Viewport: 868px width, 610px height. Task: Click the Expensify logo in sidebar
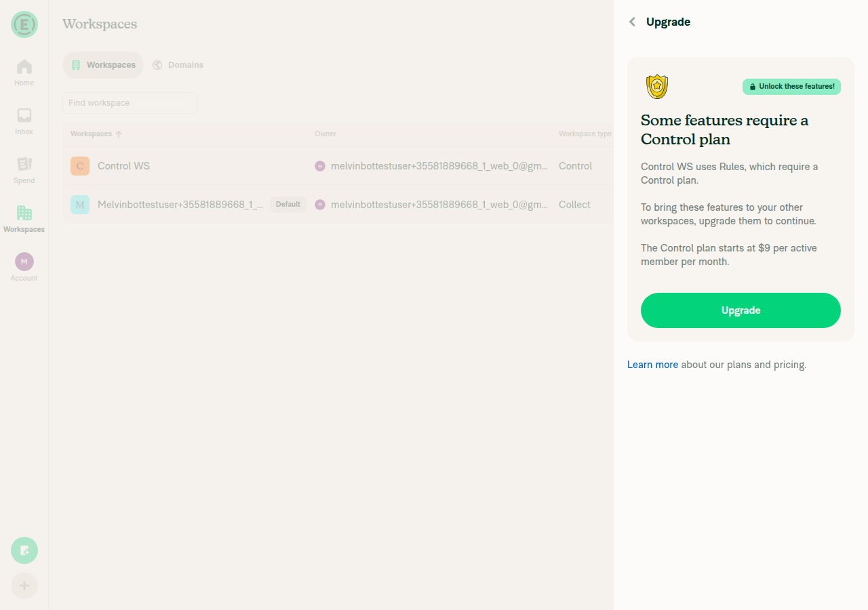click(x=24, y=24)
